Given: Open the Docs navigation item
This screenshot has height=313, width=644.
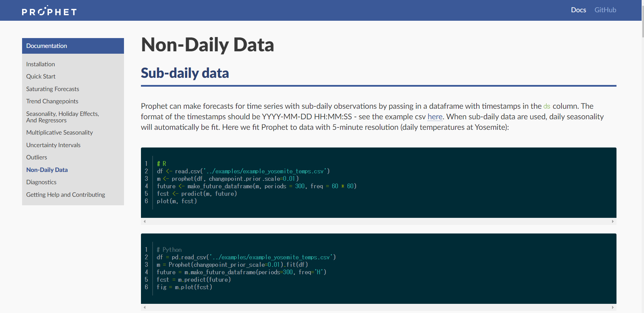Looking at the screenshot, I should pyautogui.click(x=578, y=10).
